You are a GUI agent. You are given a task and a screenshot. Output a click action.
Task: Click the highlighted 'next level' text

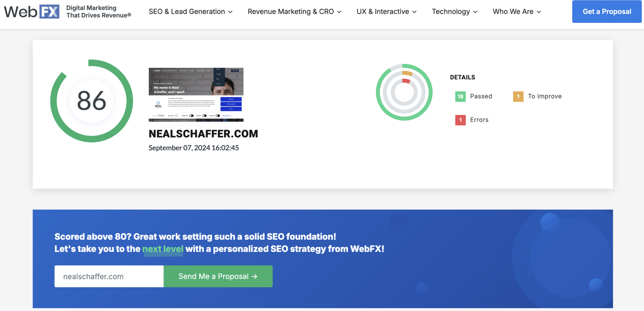pyautogui.click(x=163, y=249)
